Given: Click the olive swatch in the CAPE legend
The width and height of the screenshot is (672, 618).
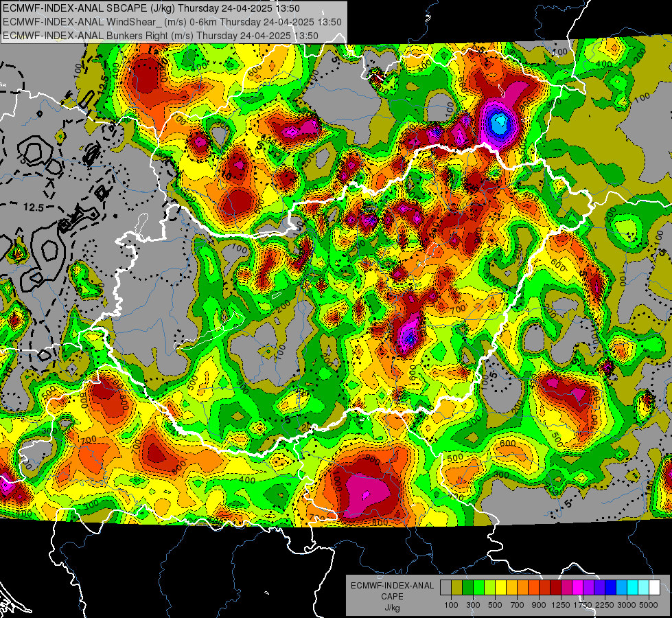Looking at the screenshot, I should [457, 588].
